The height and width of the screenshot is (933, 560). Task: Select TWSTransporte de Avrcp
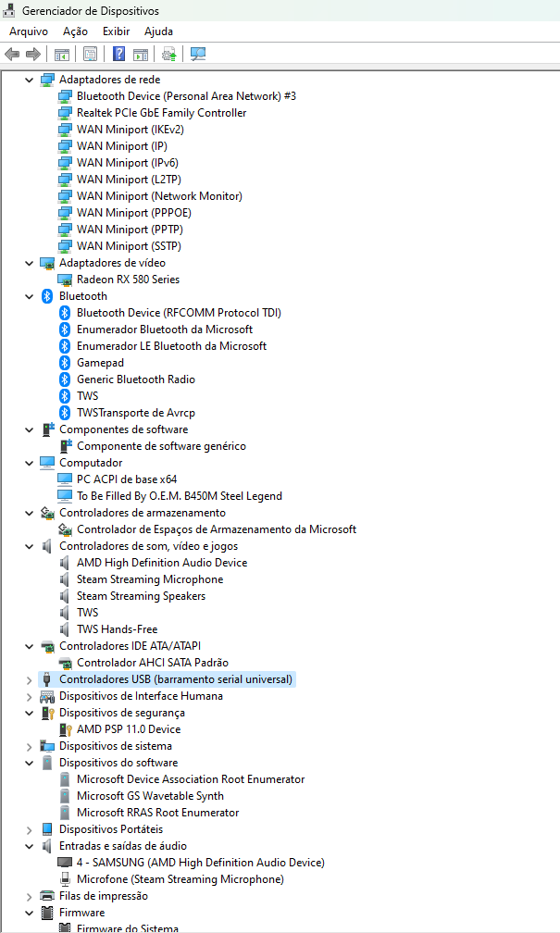pos(136,413)
